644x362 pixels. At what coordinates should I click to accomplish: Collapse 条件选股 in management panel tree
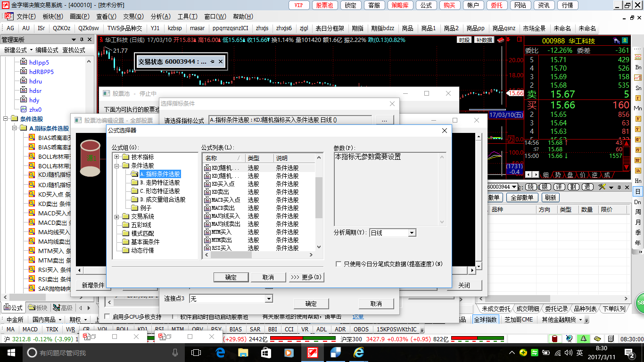(6, 119)
